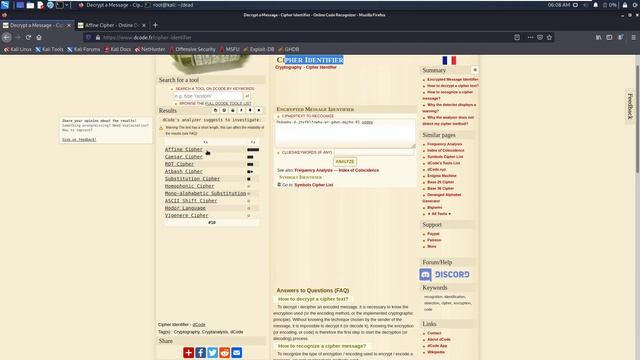Focus the search a tool input
Viewport: 640px width, 360px height.
pos(208,96)
